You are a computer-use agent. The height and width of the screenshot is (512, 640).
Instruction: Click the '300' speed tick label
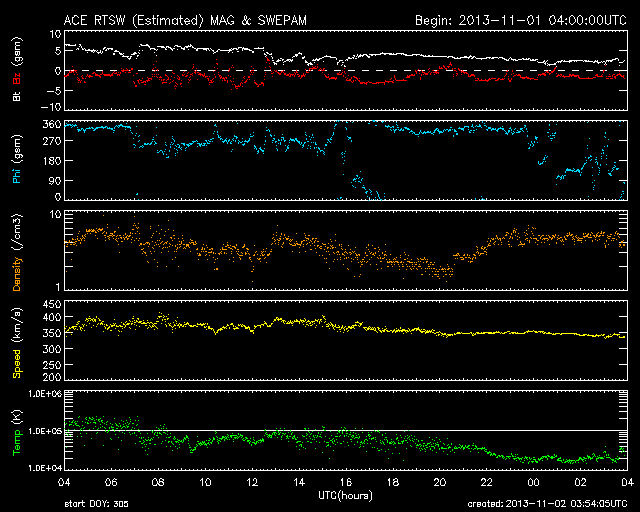tap(52, 349)
